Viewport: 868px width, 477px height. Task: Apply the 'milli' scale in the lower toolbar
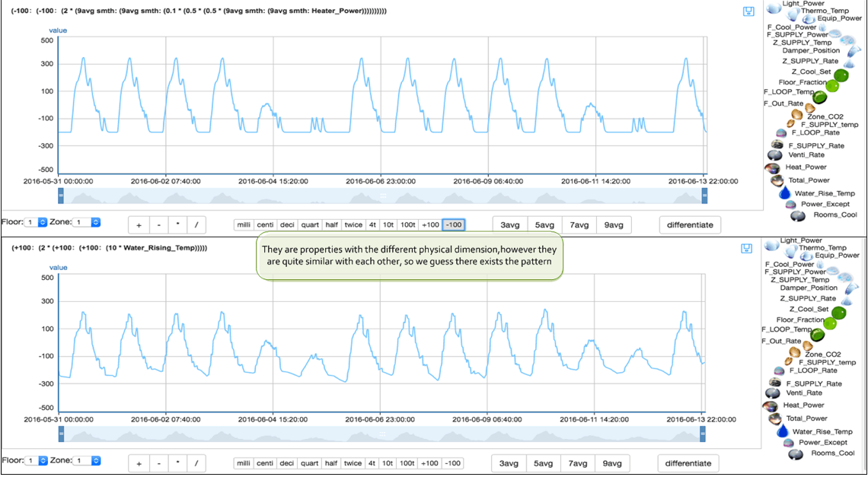(244, 463)
